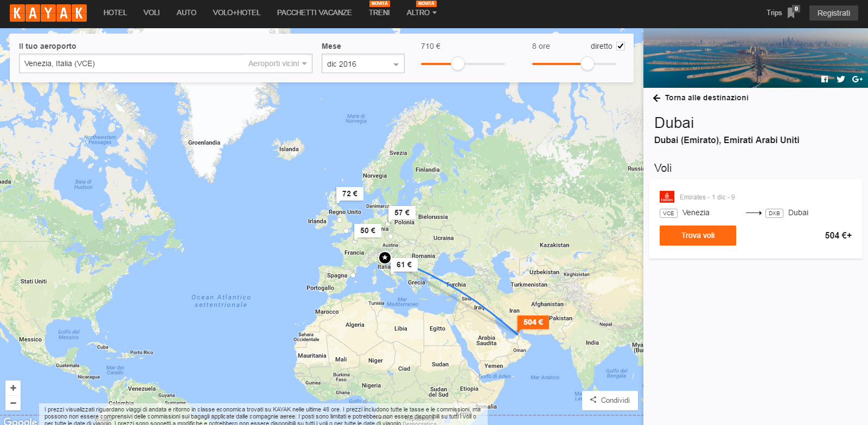Screen dimensions: 868x425
Task: Select VOLO+HOTEL in the top menu
Action: click(237, 12)
